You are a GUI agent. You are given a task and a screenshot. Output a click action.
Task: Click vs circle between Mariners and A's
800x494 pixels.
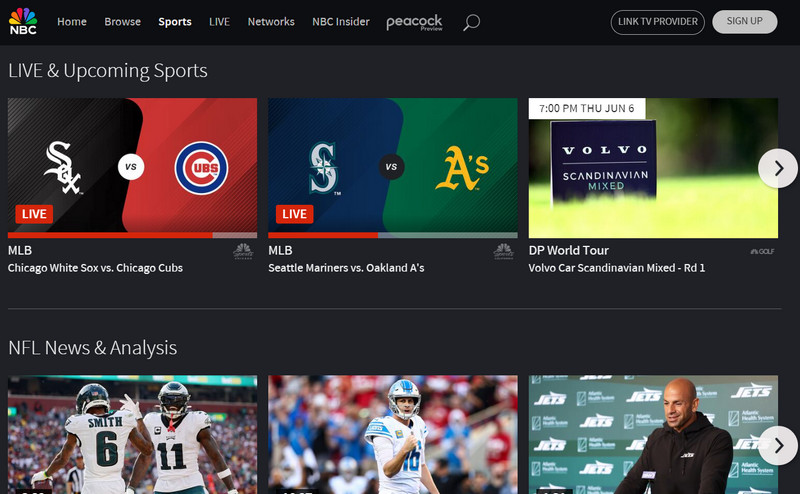click(x=391, y=167)
